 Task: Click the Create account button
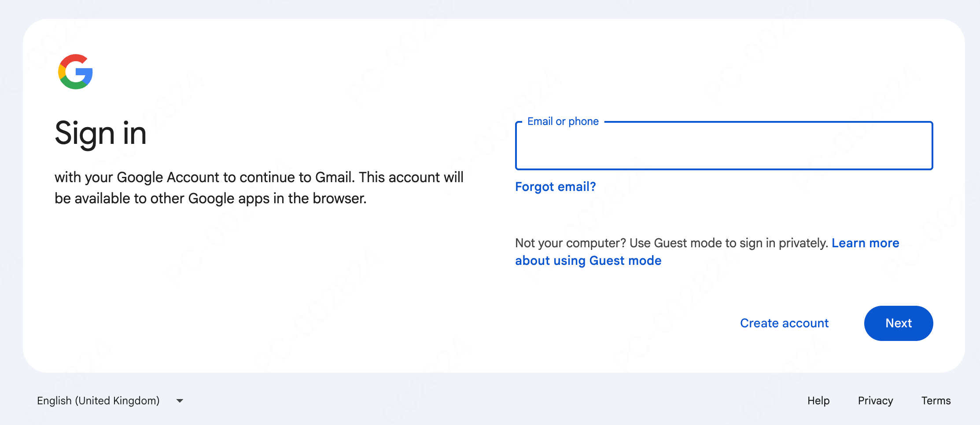[x=784, y=323]
